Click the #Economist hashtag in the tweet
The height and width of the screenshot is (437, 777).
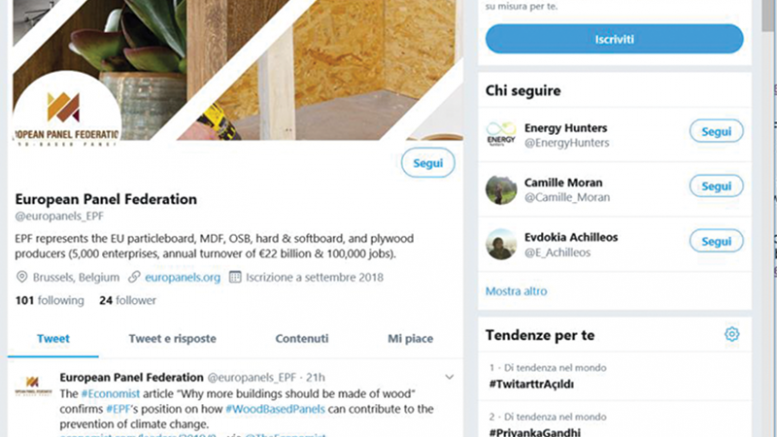click(x=111, y=394)
